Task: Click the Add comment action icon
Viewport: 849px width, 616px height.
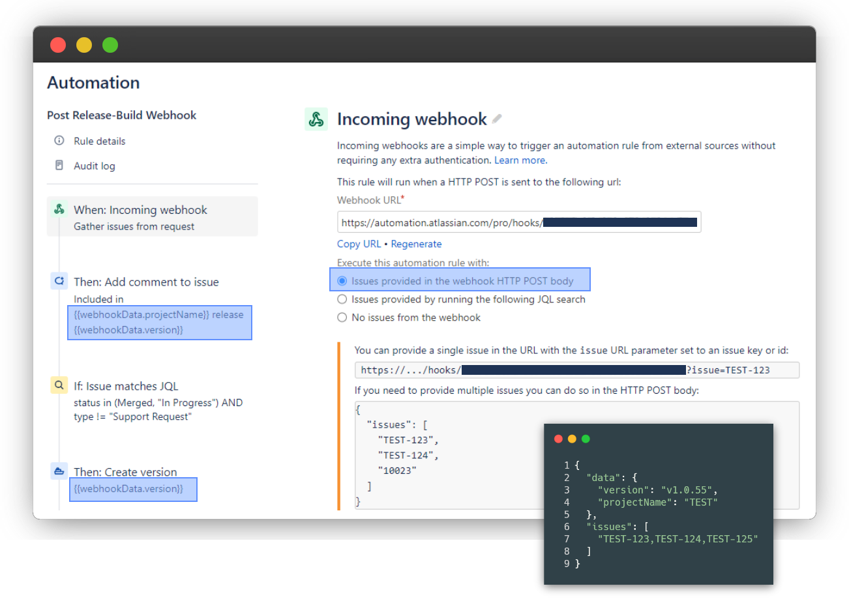Action: [59, 281]
